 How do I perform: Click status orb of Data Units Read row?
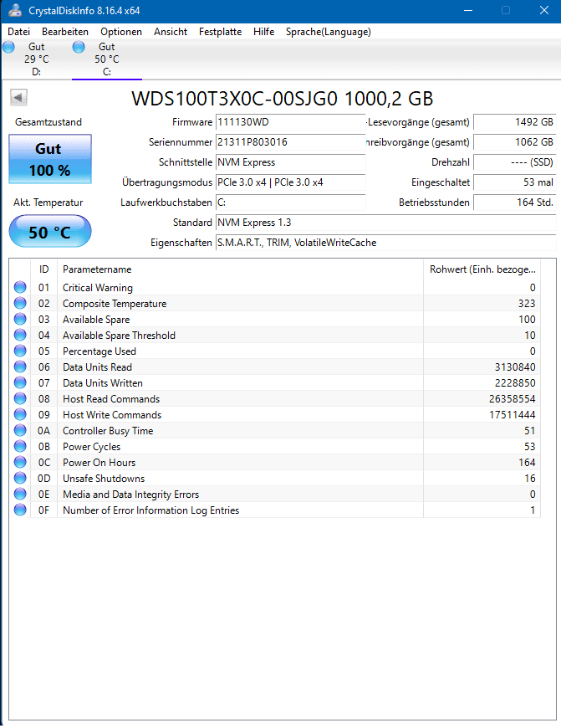(x=20, y=367)
